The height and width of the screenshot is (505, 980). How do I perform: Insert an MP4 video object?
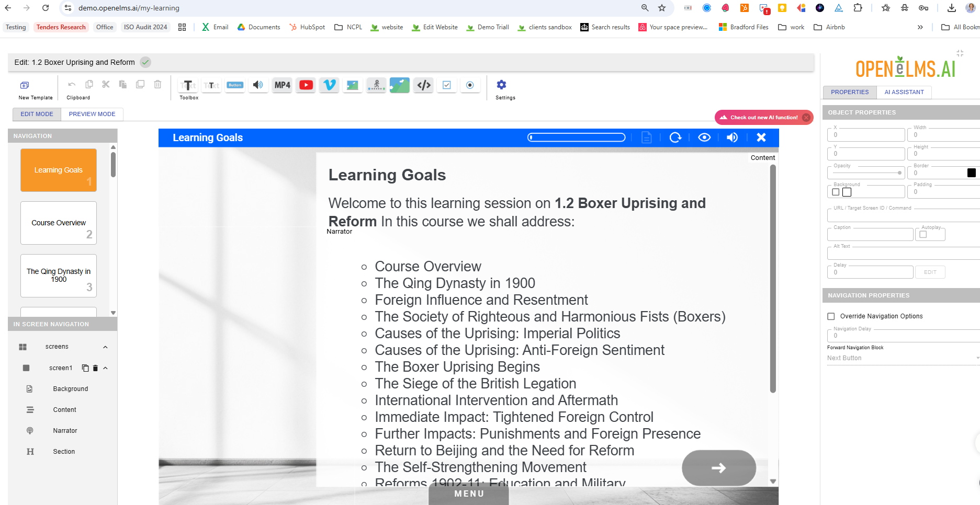[x=282, y=85]
